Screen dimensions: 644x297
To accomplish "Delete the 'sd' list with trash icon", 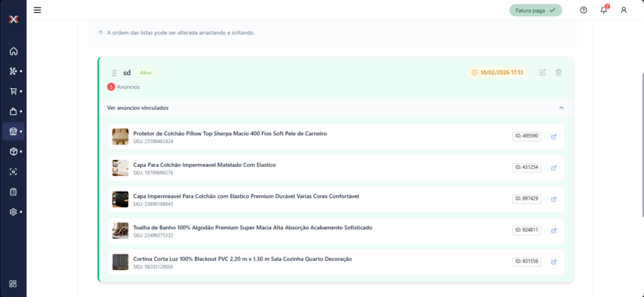I will coord(558,73).
